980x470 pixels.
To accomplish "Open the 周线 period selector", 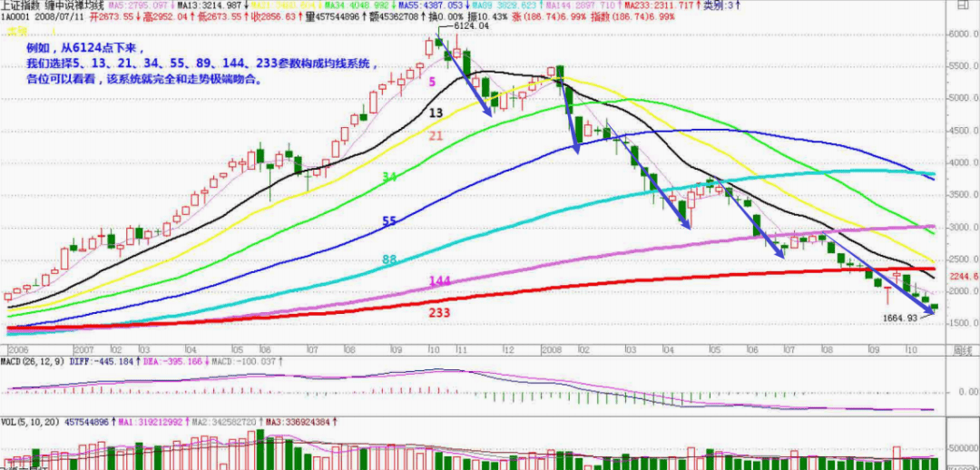I will [963, 349].
